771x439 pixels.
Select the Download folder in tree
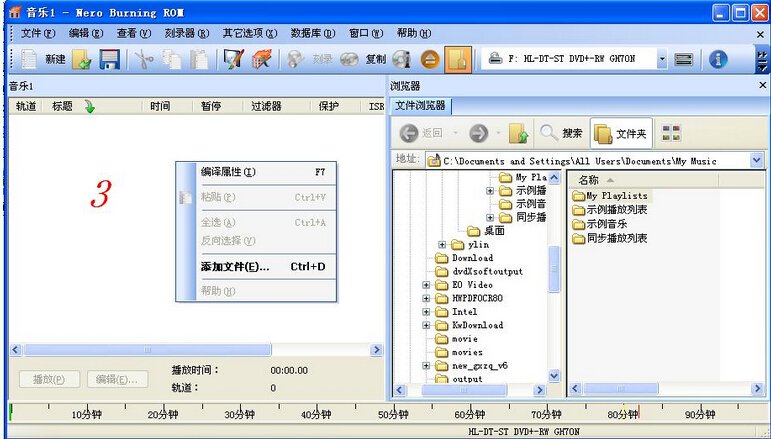(465, 258)
